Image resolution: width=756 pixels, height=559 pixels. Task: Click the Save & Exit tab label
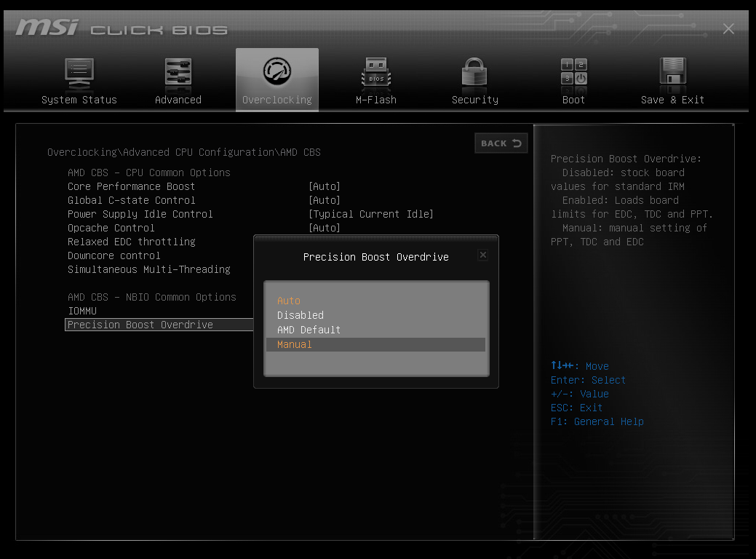point(672,100)
